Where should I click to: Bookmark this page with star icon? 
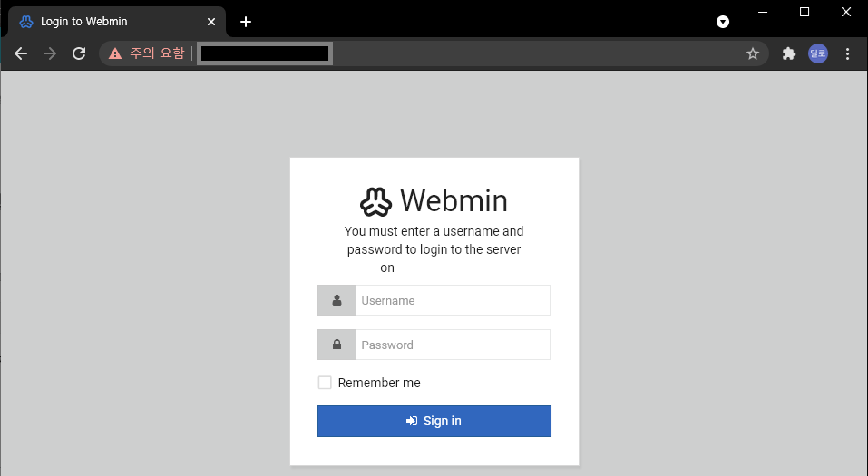tap(752, 53)
